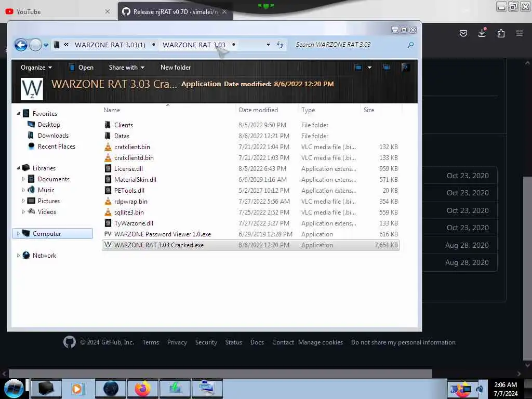Select rdpwrap.bin VLC cone icon
Image resolution: width=532 pixels, height=399 pixels.
click(108, 202)
